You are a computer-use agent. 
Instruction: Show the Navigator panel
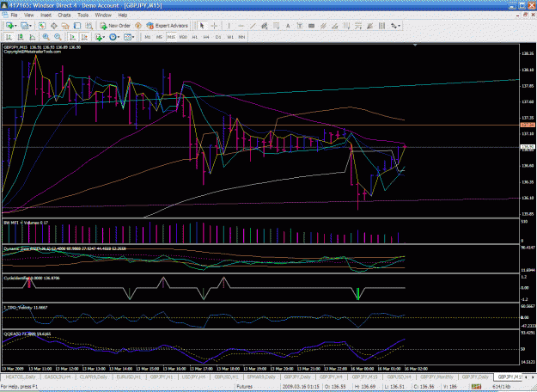coord(65,26)
